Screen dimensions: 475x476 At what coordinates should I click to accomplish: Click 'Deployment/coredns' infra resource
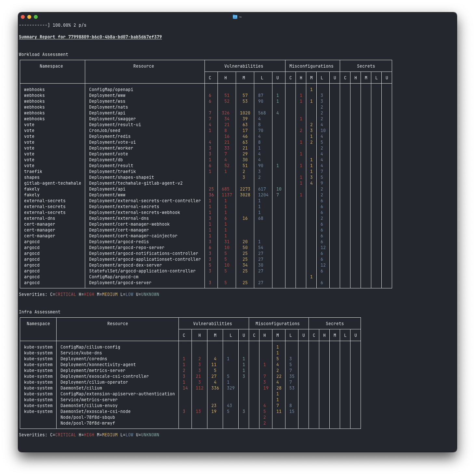click(x=84, y=359)
